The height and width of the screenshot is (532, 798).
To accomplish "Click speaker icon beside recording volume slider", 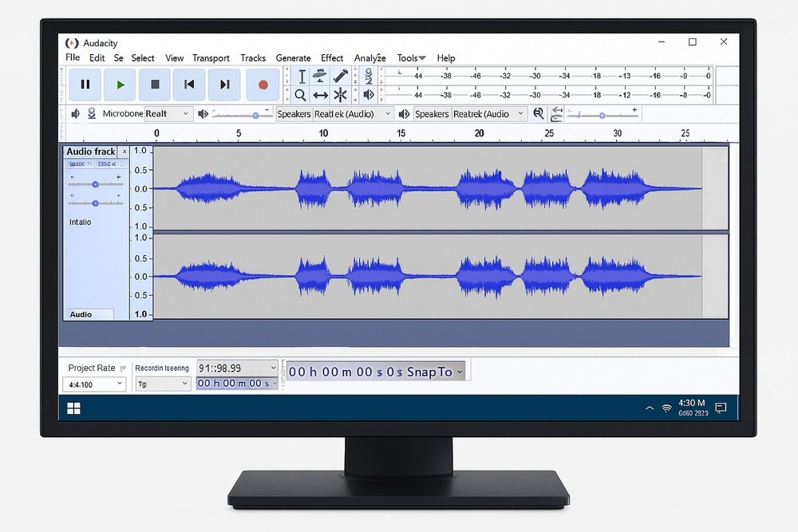I will tap(203, 114).
